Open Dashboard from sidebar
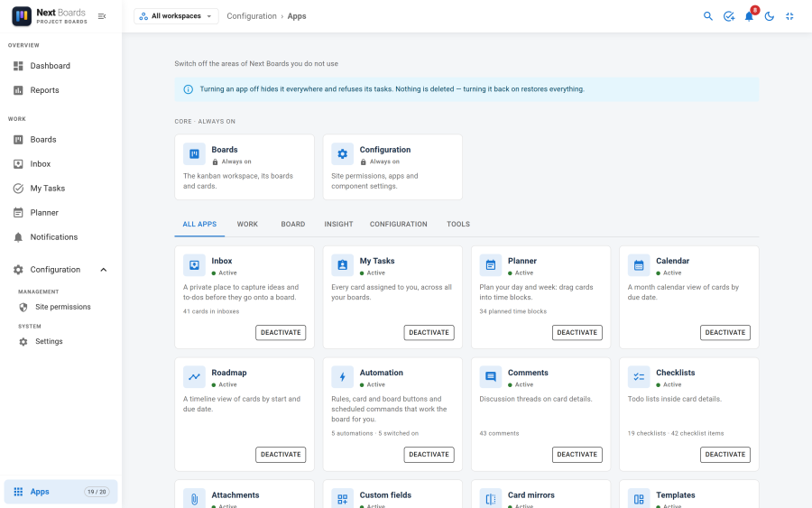The width and height of the screenshot is (812, 508). (x=60, y=66)
